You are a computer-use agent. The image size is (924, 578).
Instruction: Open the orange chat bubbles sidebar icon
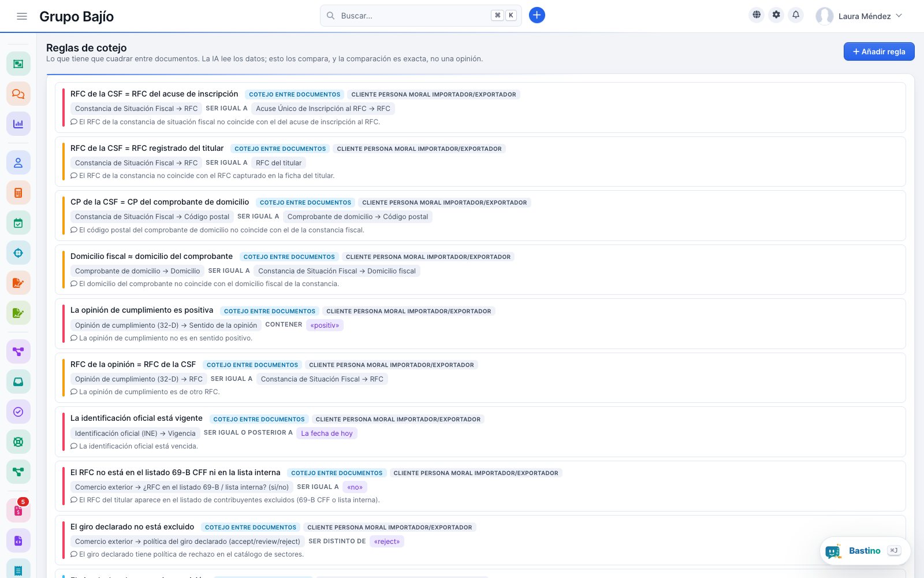click(x=18, y=94)
